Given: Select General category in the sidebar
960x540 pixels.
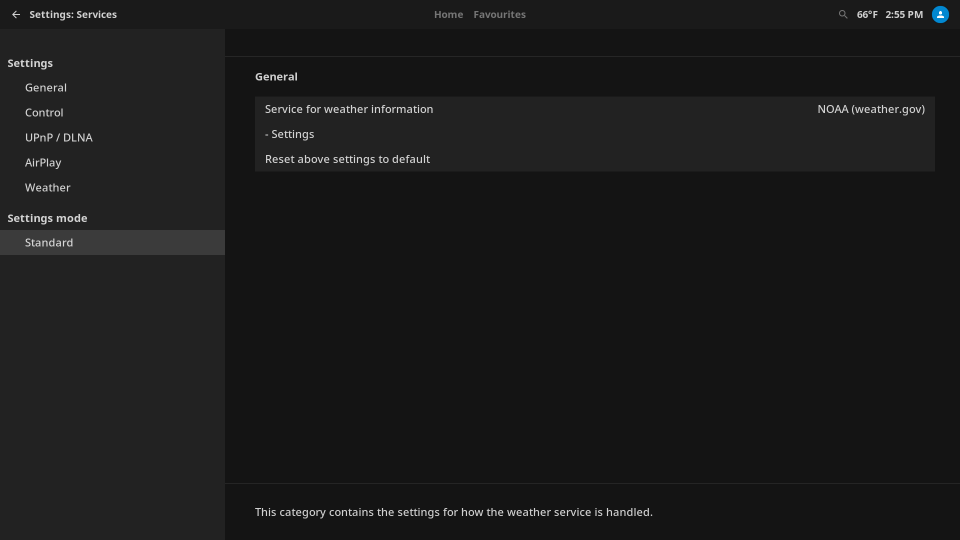Looking at the screenshot, I should tap(46, 88).
